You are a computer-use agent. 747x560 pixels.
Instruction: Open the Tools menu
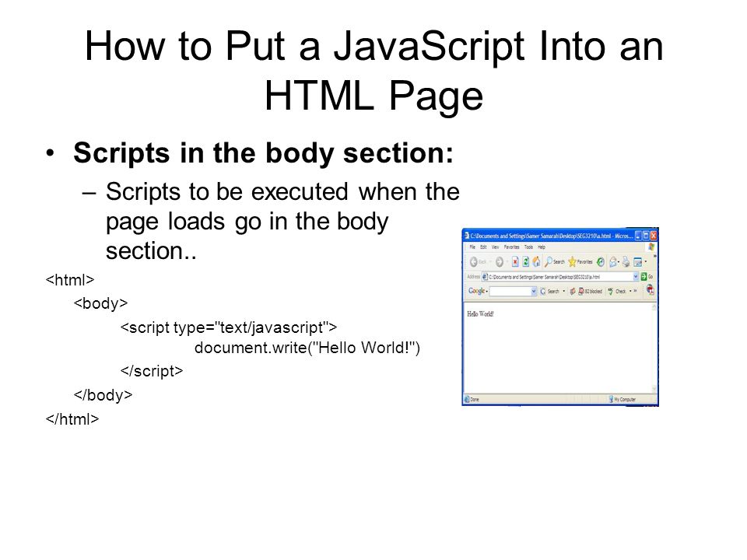(x=529, y=247)
